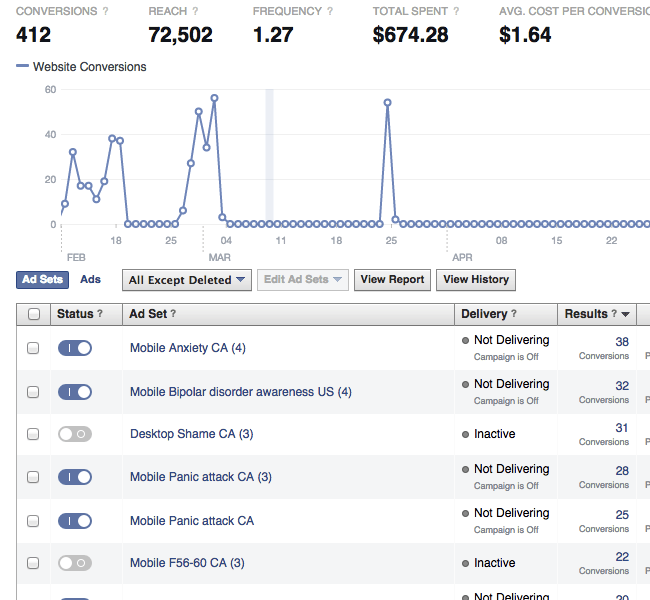This screenshot has height=600, width=650.
Task: Open the Reach help question mark
Action: point(195,11)
